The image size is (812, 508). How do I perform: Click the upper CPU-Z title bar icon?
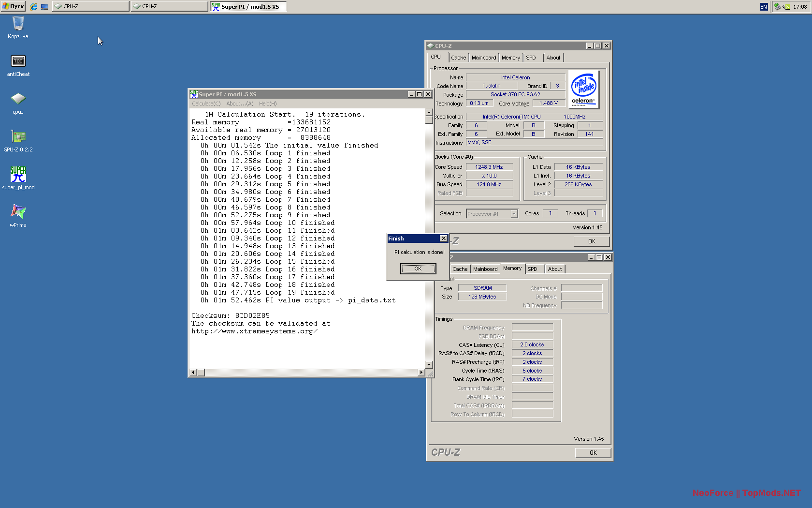pyautogui.click(x=430, y=46)
